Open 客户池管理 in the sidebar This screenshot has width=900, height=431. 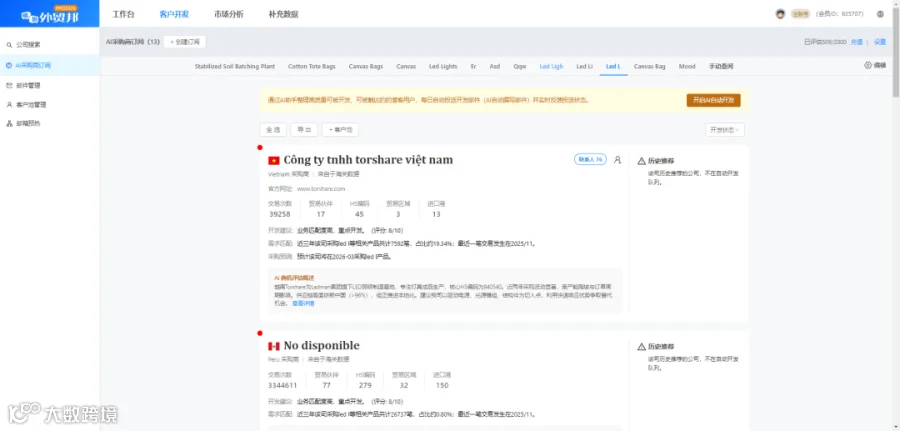click(30, 105)
